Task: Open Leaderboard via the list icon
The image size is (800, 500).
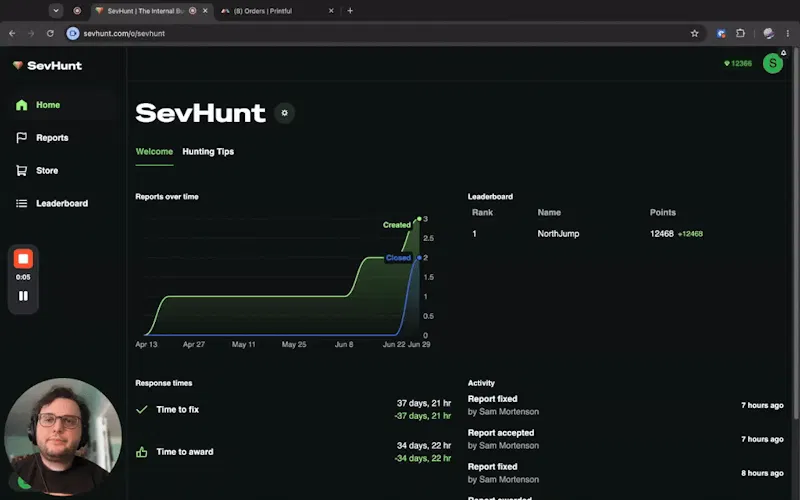Action: pos(21,203)
